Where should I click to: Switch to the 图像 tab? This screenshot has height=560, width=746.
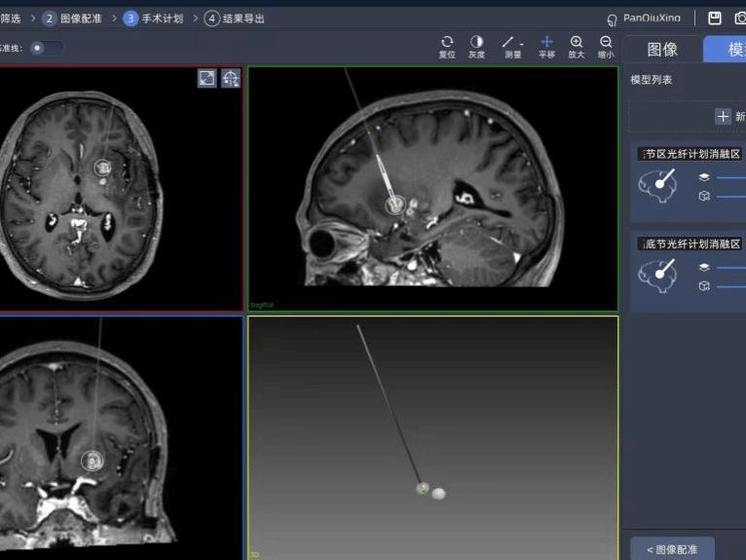coord(662,50)
